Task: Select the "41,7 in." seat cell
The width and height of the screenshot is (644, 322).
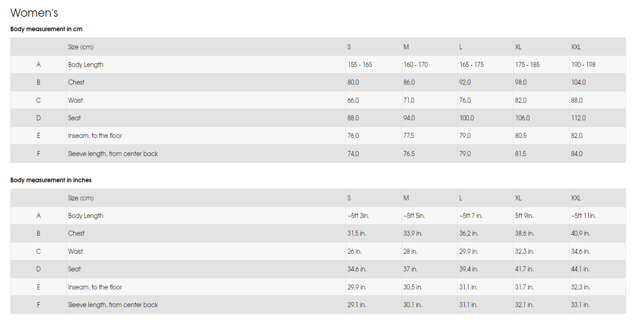Action: pos(524,269)
